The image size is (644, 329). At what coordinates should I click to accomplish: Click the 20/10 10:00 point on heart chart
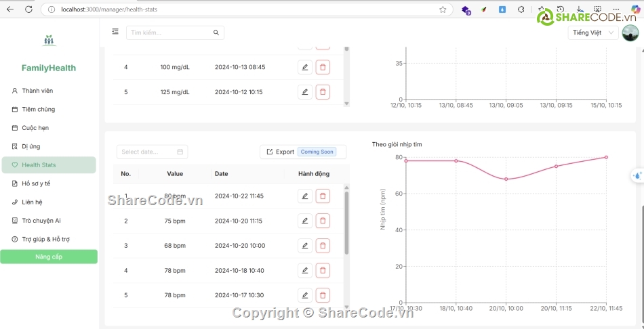506,179
